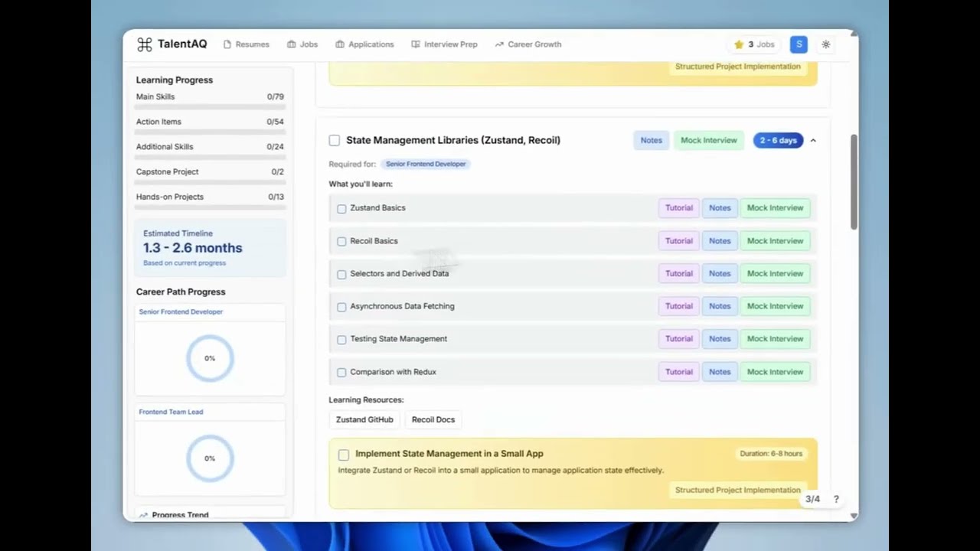Click the star icon beside 3 Jobs

pyautogui.click(x=739, y=44)
